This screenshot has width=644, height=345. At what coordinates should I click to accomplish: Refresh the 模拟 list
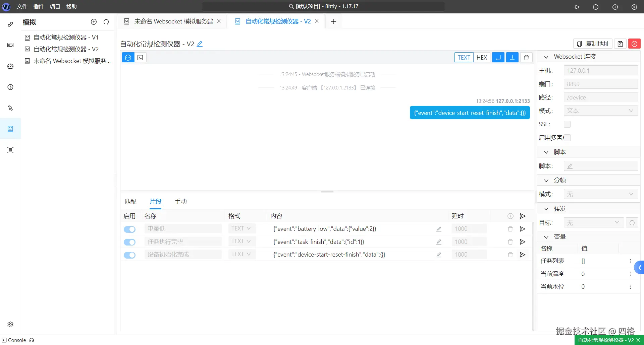tap(106, 22)
